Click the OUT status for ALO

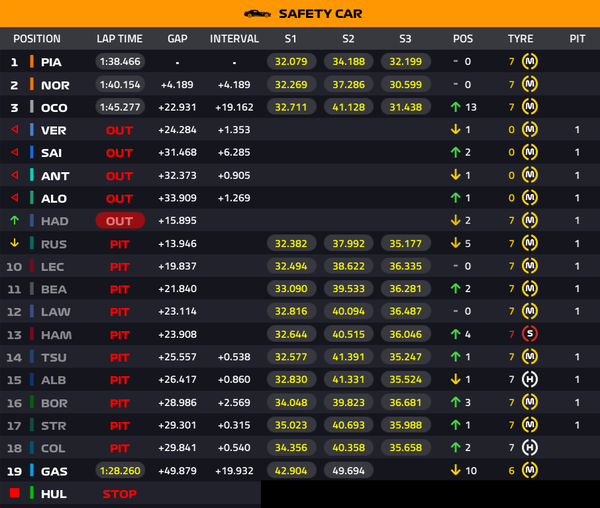[119, 199]
